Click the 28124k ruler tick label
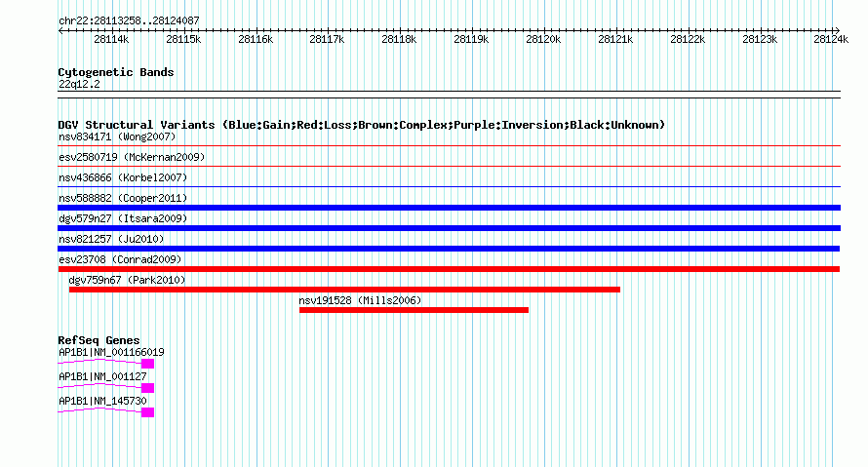The height and width of the screenshot is (467, 868). tap(831, 39)
